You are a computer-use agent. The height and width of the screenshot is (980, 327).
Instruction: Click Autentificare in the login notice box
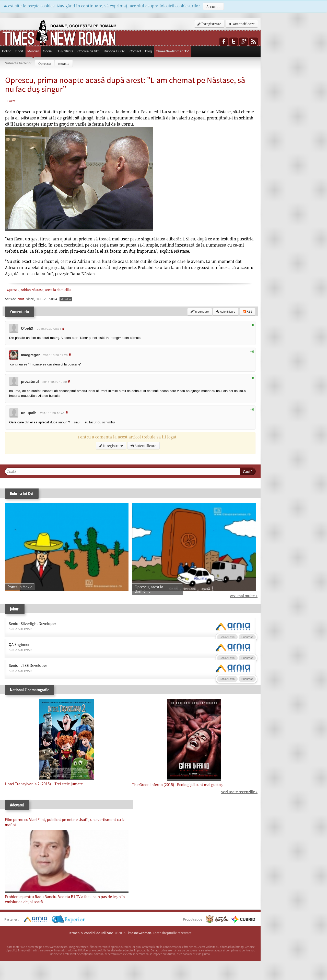pyautogui.click(x=143, y=446)
